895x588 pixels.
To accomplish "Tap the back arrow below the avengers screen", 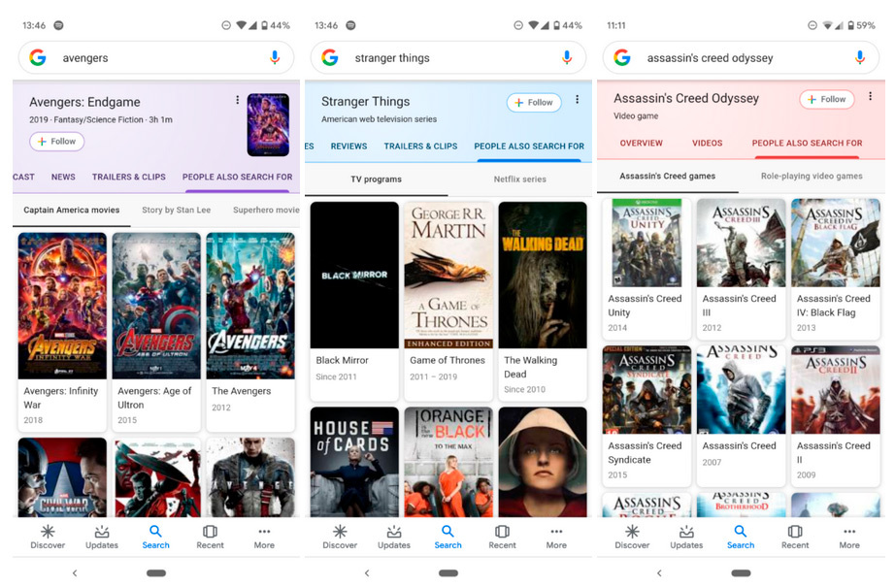I will coord(75,572).
